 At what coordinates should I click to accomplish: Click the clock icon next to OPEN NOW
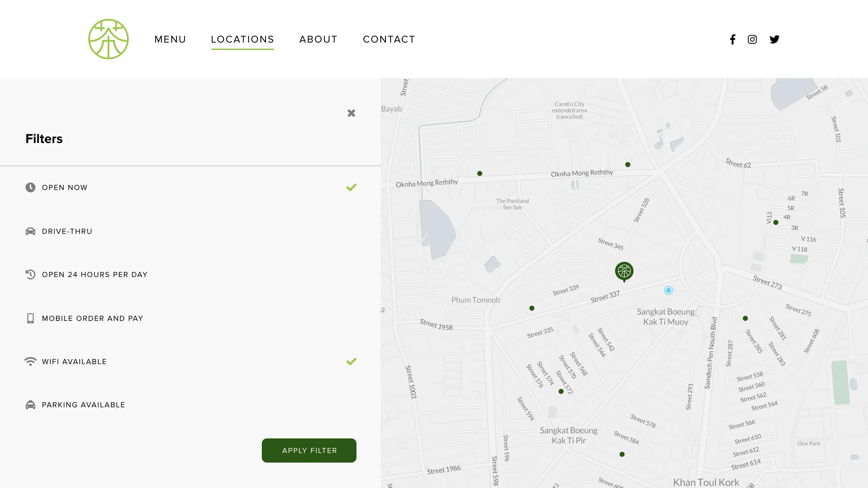[30, 187]
